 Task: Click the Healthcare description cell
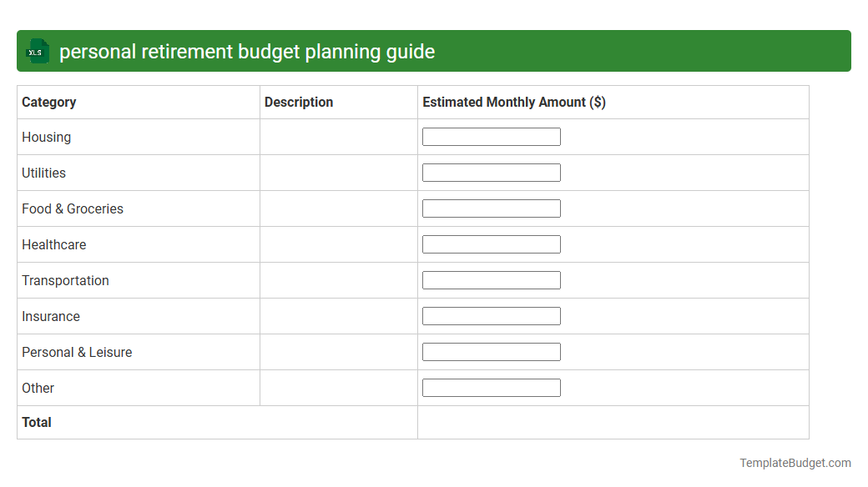[338, 244]
